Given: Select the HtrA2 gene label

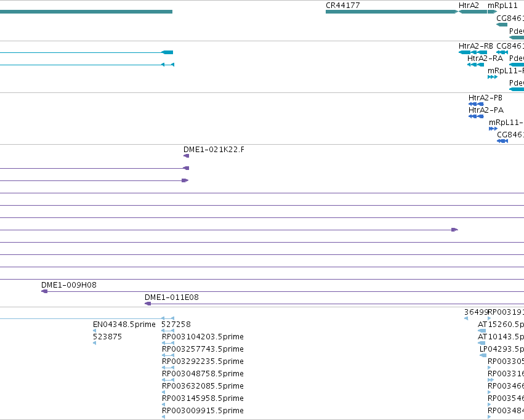Looking at the screenshot, I should pyautogui.click(x=469, y=6).
